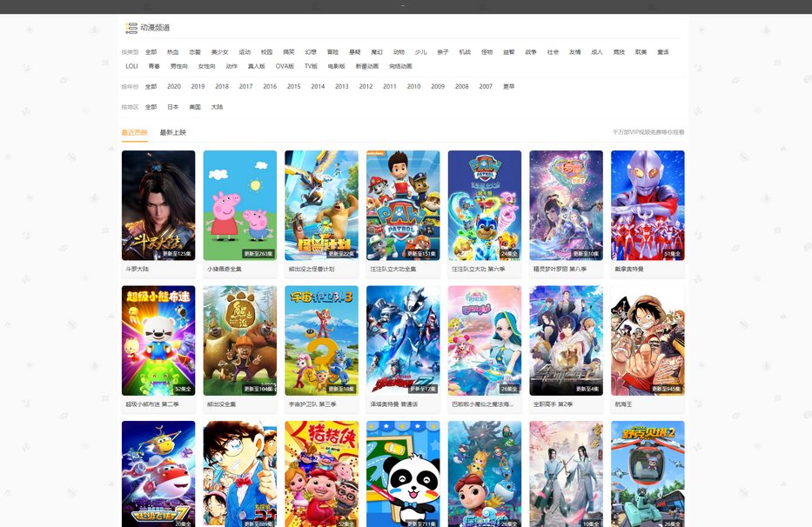
Task: Choose the 校园 genre filter
Action: [x=266, y=52]
